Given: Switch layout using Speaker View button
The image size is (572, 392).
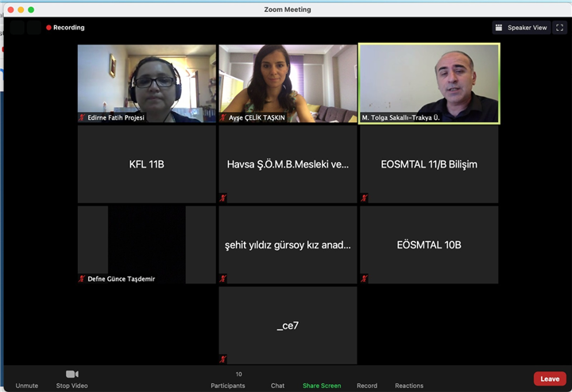Looking at the screenshot, I should pyautogui.click(x=521, y=28).
